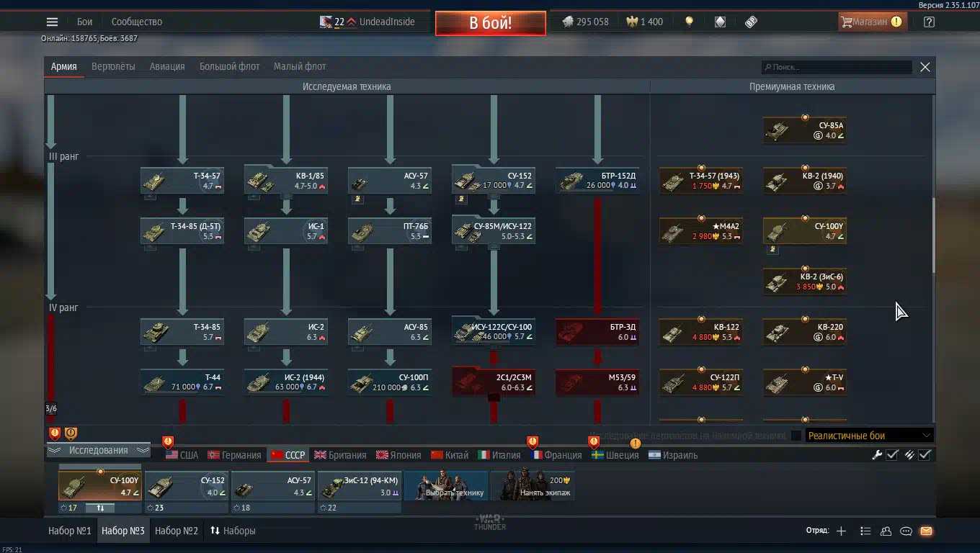The height and width of the screenshot is (553, 980).
Task: Click the ammo auto-refill icon
Action: [909, 454]
